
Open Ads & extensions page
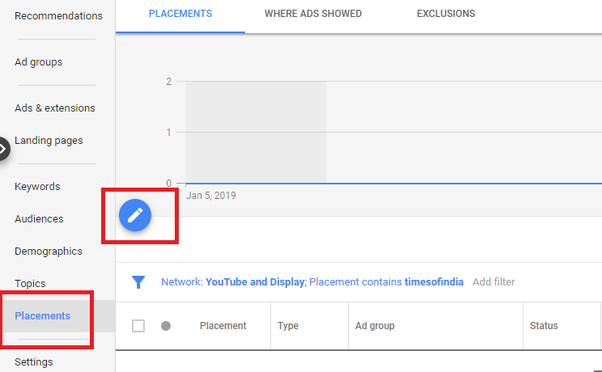pos(55,108)
